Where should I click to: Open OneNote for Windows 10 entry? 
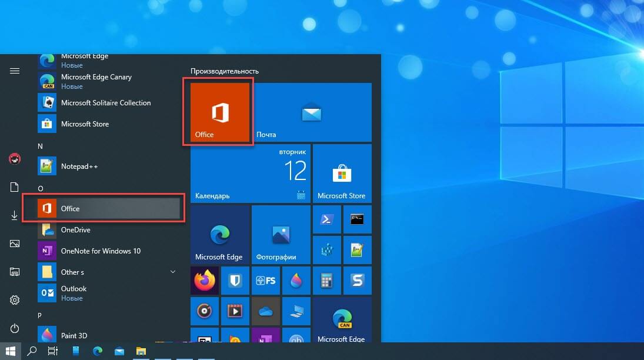click(x=101, y=251)
